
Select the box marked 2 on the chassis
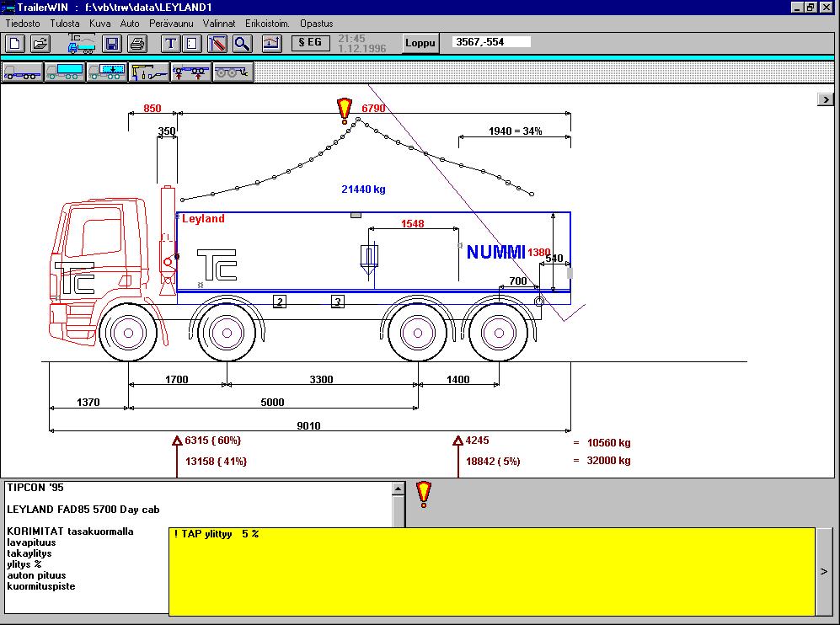point(280,302)
